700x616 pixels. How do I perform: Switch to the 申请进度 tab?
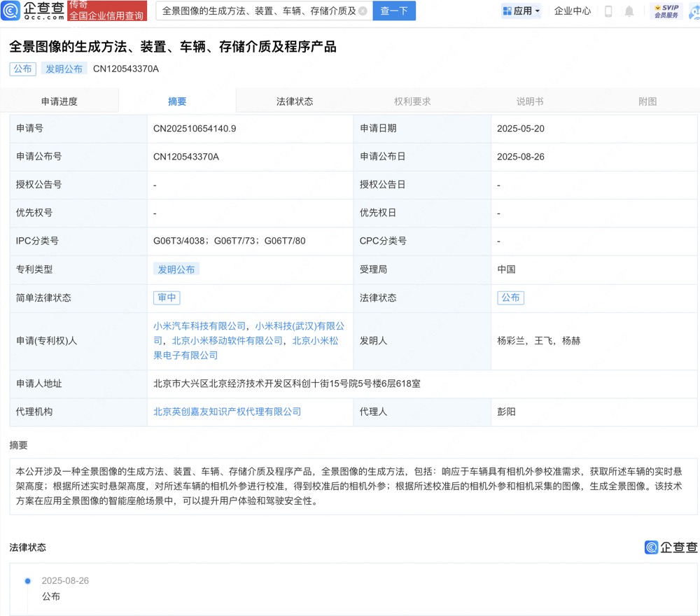59,101
